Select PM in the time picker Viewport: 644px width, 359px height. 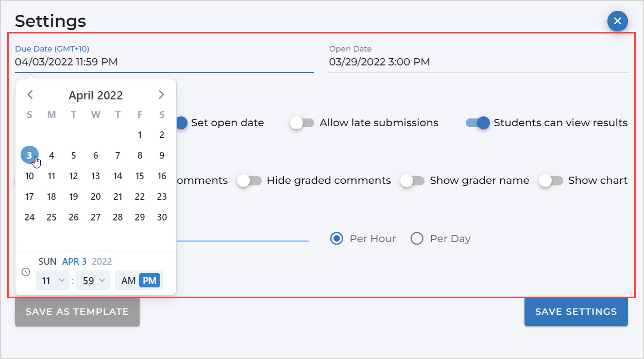pyautogui.click(x=150, y=281)
